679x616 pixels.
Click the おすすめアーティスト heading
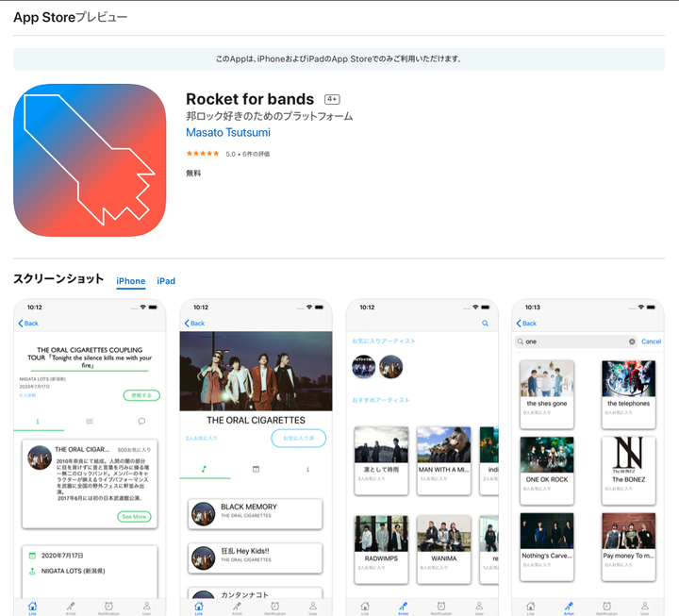pyautogui.click(x=381, y=400)
